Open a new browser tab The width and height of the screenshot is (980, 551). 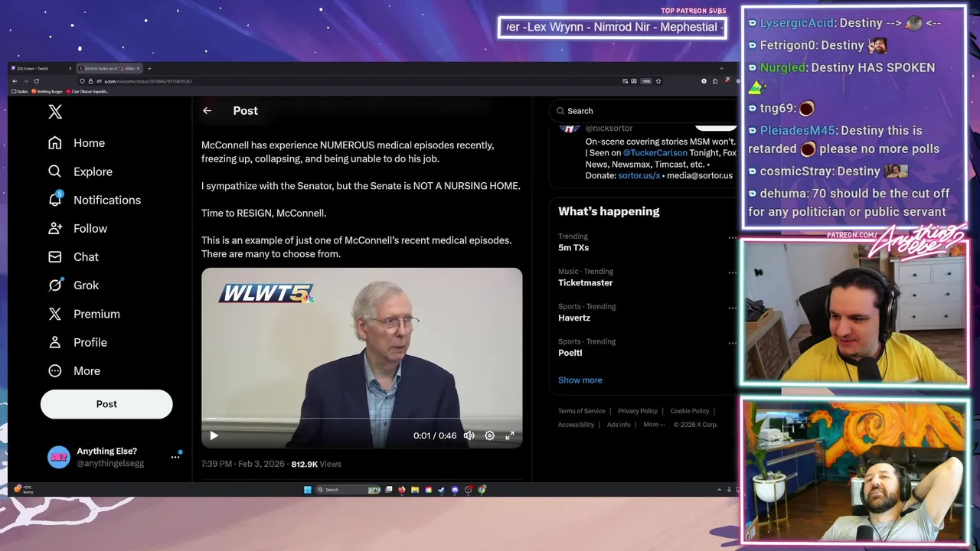(149, 68)
